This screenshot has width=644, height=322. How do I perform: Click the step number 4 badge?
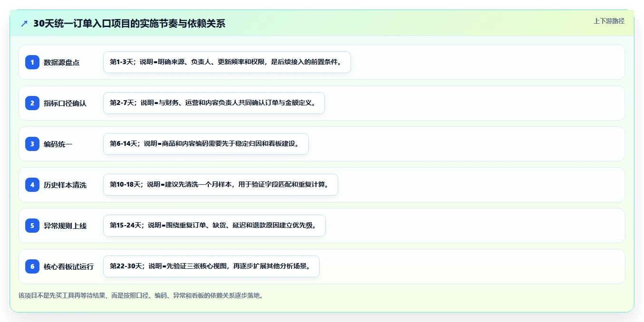[x=32, y=185]
